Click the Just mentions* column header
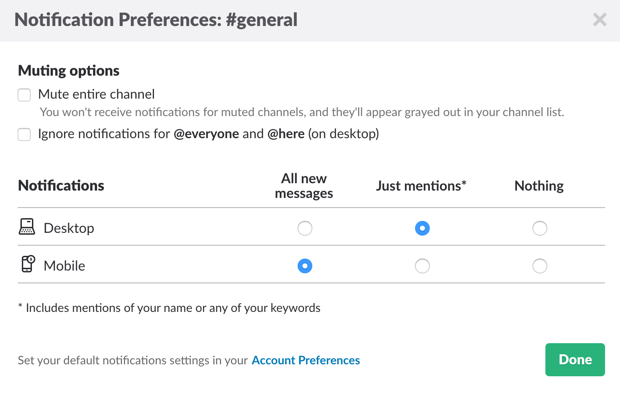The width and height of the screenshot is (620, 394). coord(421,186)
